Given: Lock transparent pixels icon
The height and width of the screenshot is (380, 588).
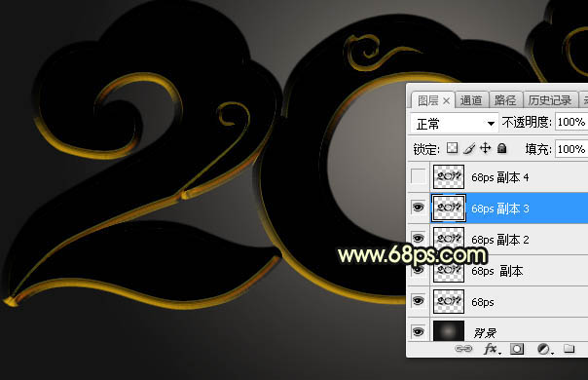Looking at the screenshot, I should click(x=453, y=148).
